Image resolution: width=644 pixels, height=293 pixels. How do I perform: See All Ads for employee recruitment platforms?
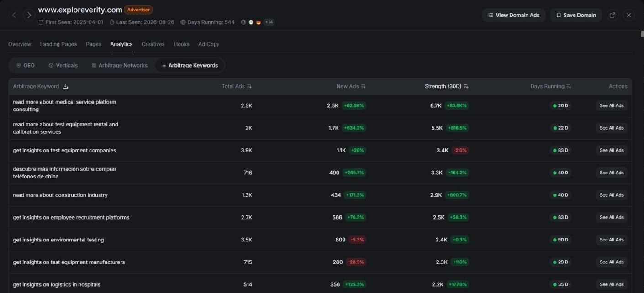tap(612, 217)
